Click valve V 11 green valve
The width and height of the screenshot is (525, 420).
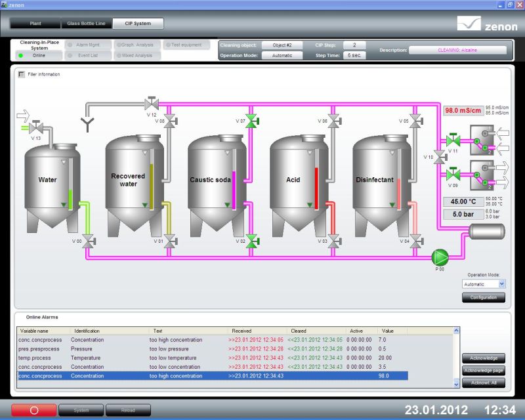[x=453, y=140]
